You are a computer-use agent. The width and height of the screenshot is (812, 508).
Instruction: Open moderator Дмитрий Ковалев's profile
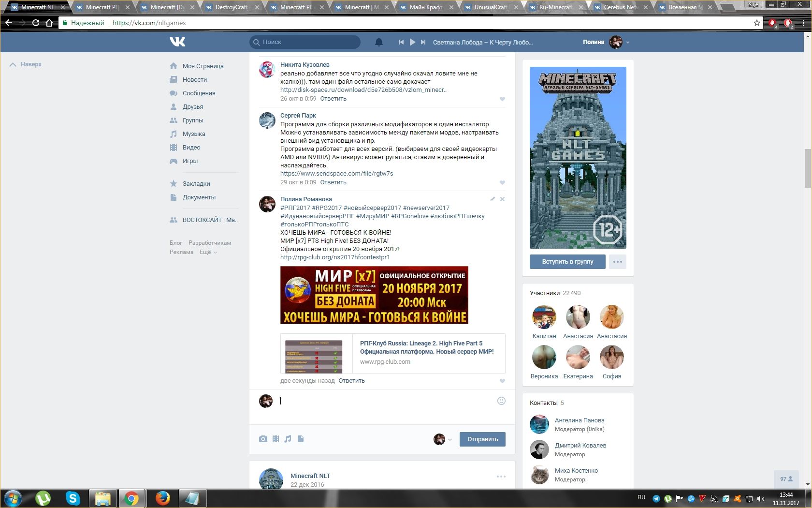click(x=580, y=446)
